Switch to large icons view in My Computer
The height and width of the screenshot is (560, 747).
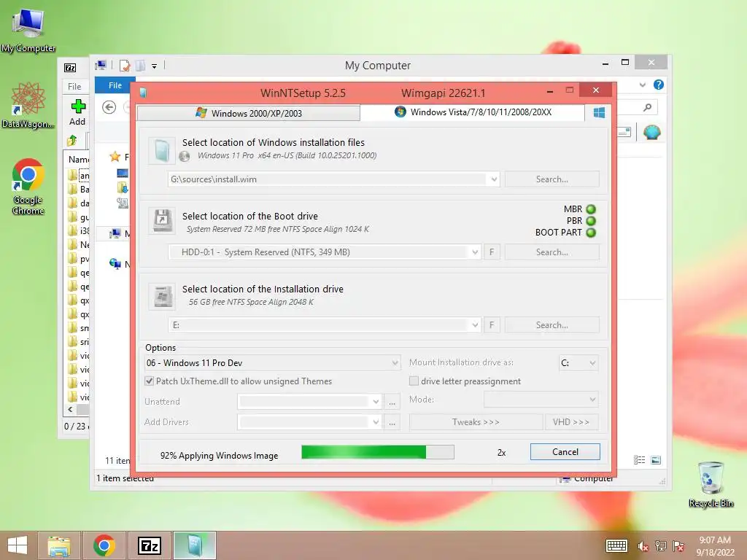pyautogui.click(x=656, y=460)
